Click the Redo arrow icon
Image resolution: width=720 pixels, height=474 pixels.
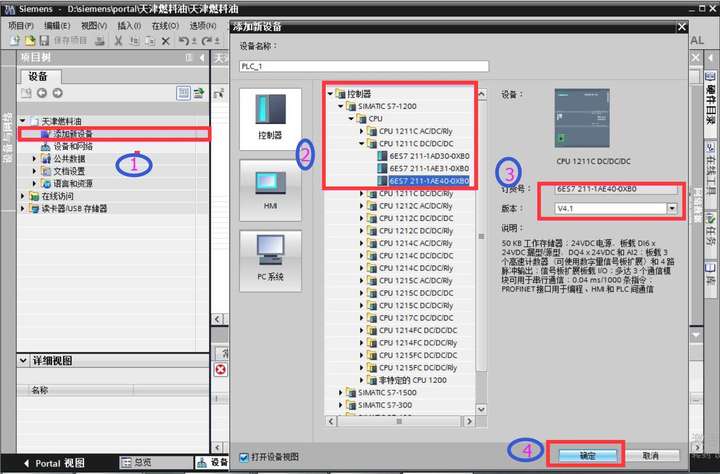pos(208,41)
